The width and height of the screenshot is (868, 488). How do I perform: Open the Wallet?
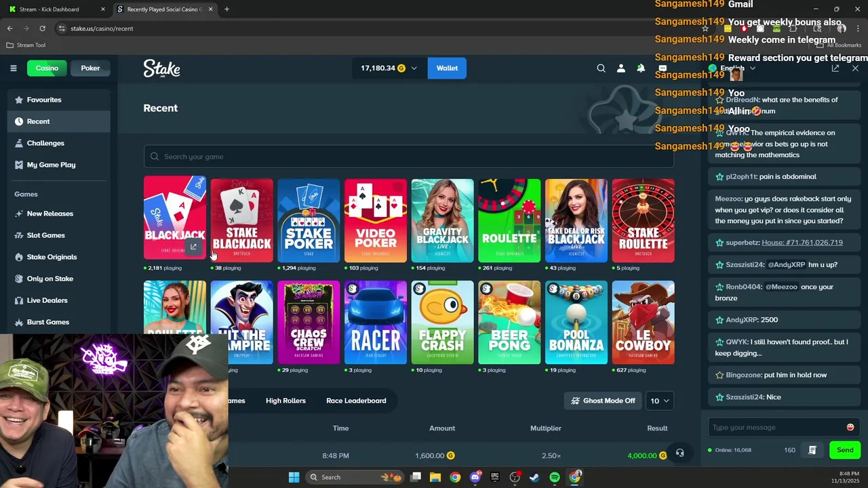pyautogui.click(x=447, y=68)
